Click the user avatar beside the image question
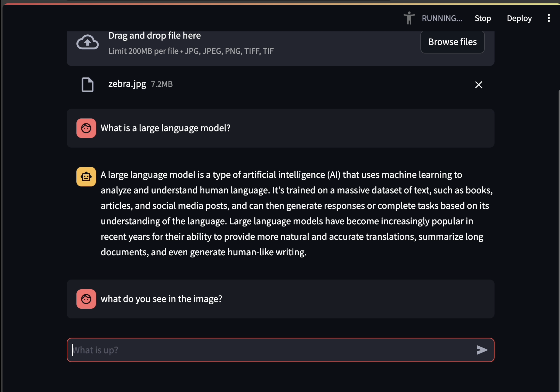Viewport: 560px width, 392px height. click(x=86, y=299)
